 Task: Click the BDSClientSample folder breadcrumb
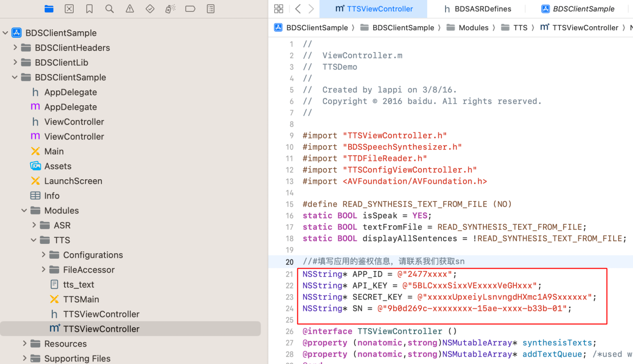pos(397,28)
